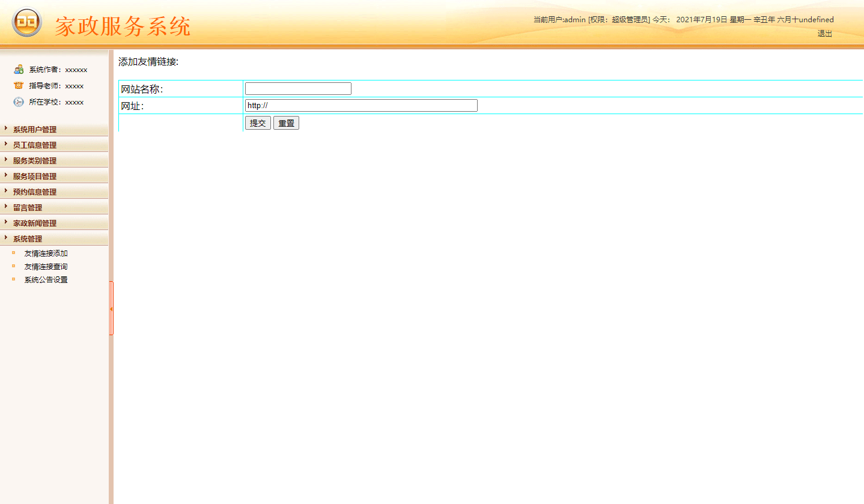Expand the 服务类别管理 section

coord(33,160)
